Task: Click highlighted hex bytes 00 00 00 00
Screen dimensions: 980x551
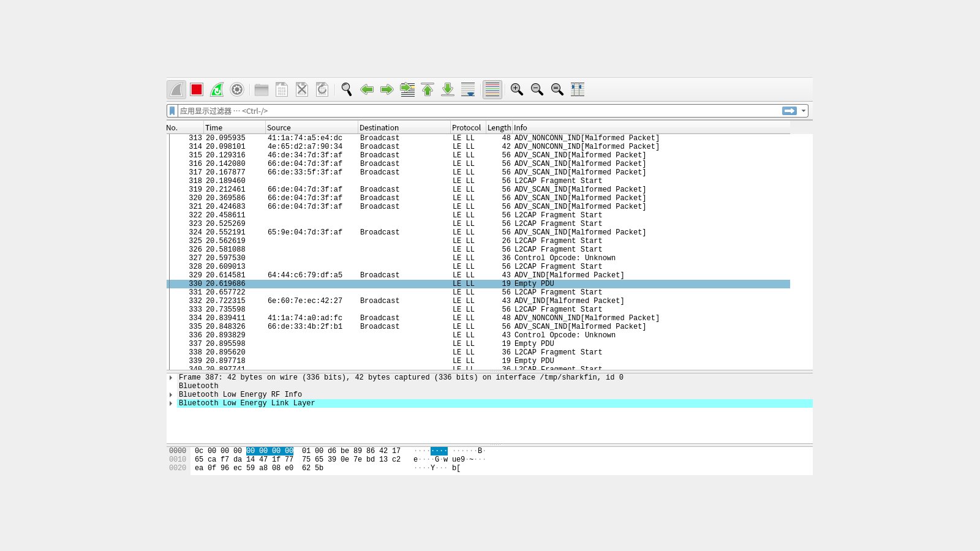Action: [x=269, y=451]
